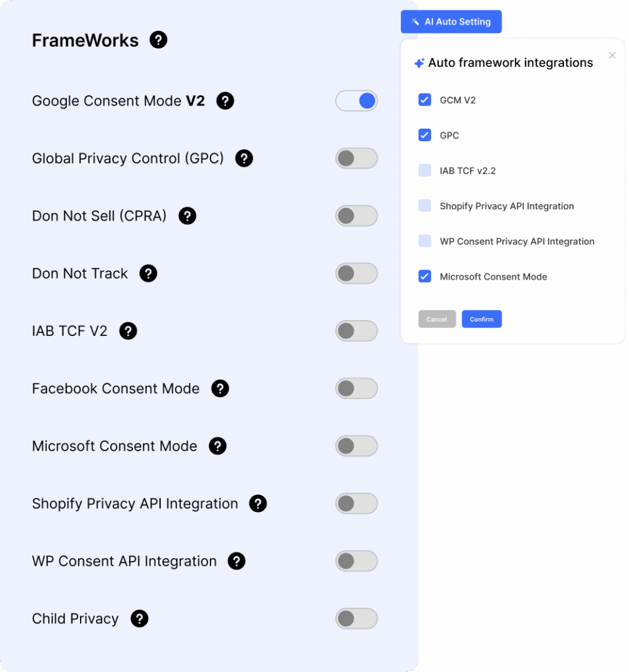Turn on Microsoft Consent Mode toggle
Image resolution: width=629 pixels, height=672 pixels.
[x=356, y=446]
